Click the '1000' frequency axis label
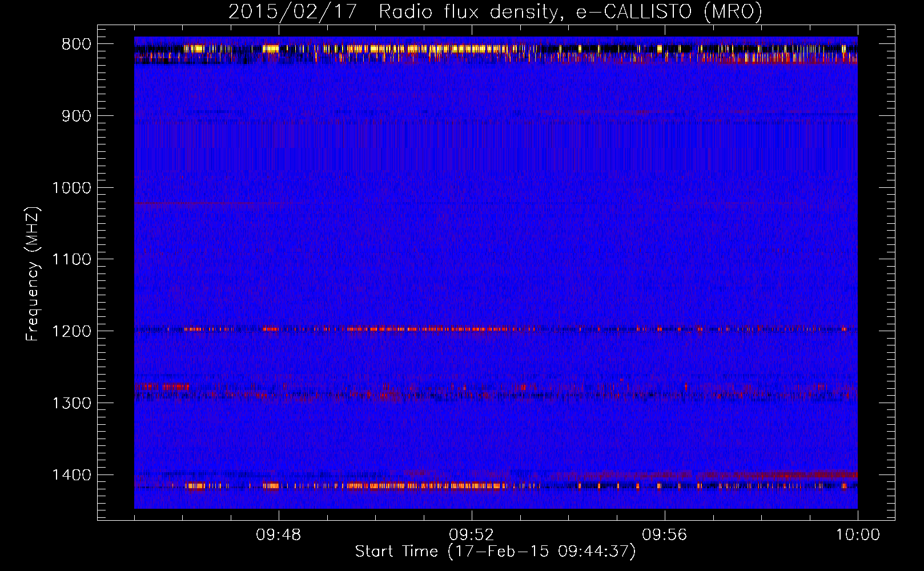Viewport: 924px width, 571px height. tap(71, 188)
